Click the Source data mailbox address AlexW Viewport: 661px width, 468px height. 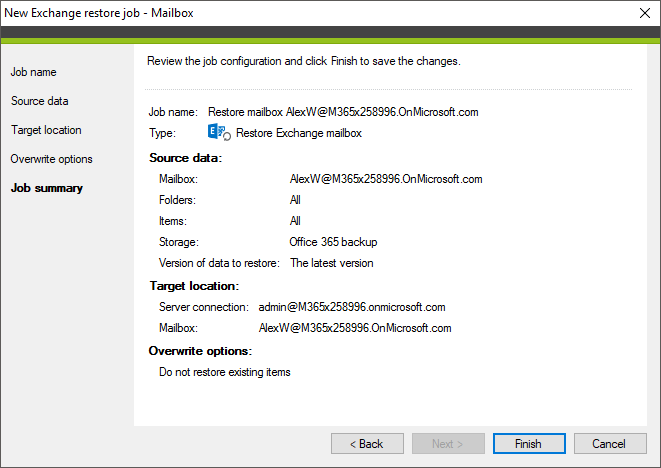(x=386, y=179)
